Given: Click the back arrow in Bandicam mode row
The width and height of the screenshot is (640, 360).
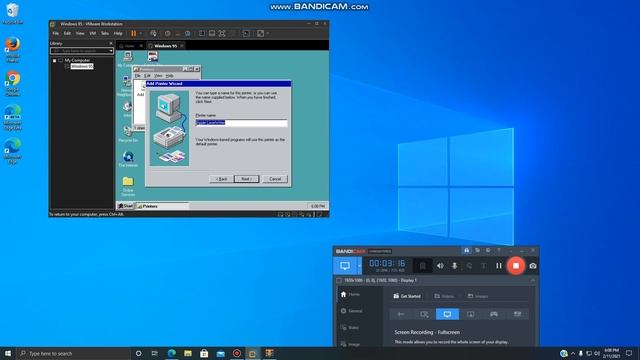Looking at the screenshot, I should [x=401, y=314].
